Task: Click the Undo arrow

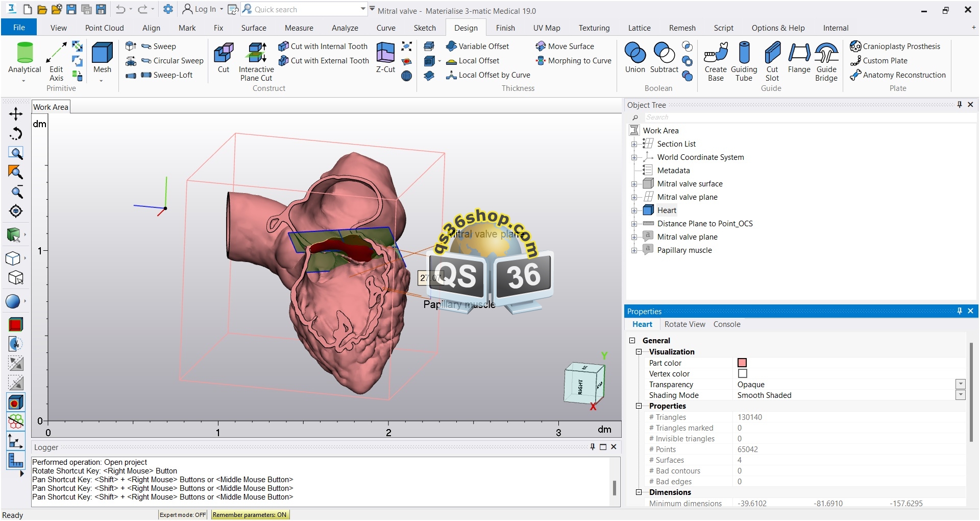Action: pyautogui.click(x=120, y=9)
